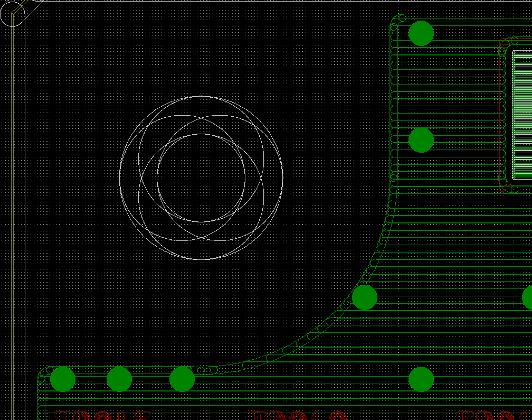Select the red text label at bottom right
The height and width of the screenshot is (420, 532).
coord(493,415)
